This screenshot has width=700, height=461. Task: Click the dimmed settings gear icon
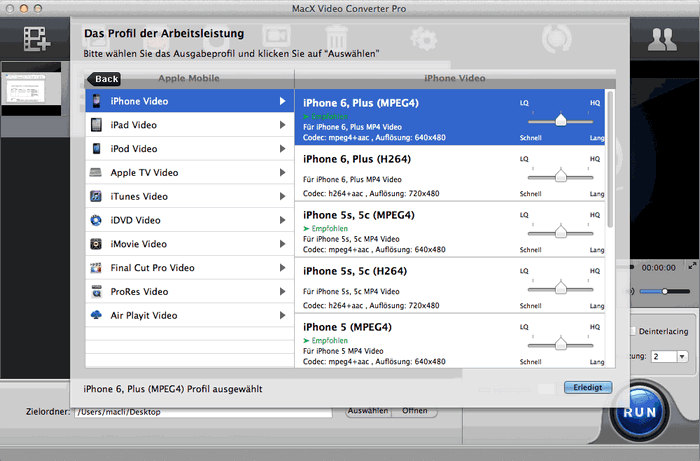click(x=423, y=38)
